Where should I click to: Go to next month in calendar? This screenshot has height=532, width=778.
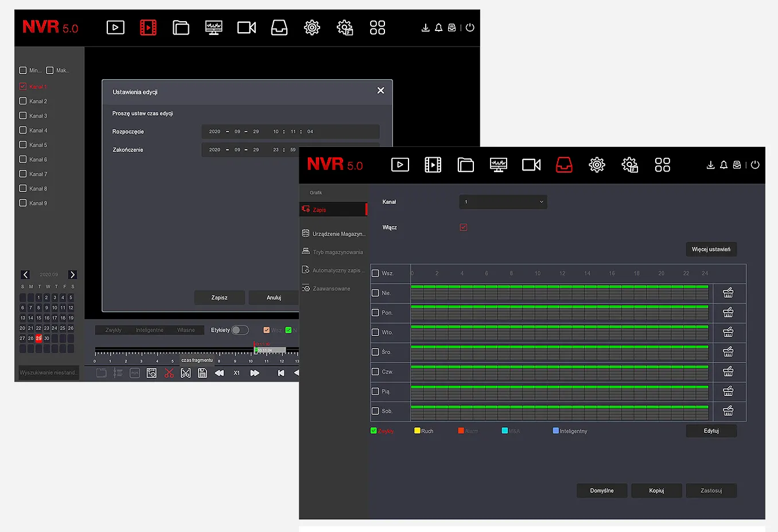coord(72,275)
